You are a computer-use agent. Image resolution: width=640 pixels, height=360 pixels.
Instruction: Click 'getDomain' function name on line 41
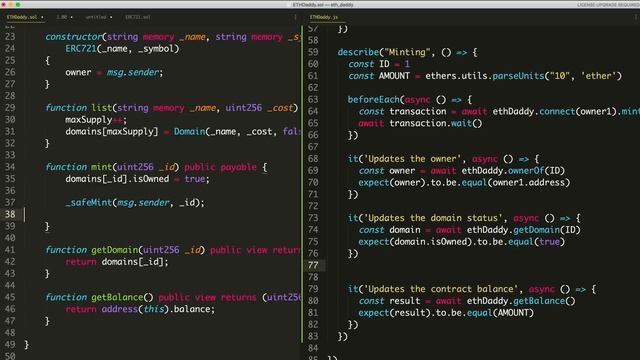click(x=115, y=250)
